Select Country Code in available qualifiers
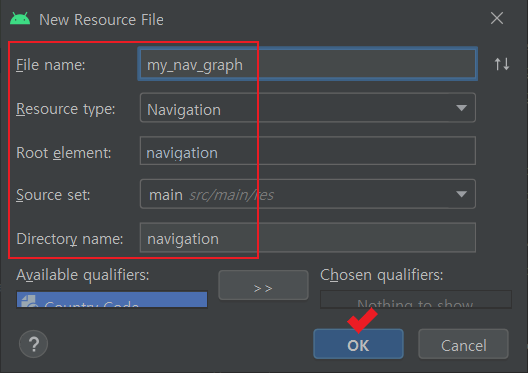528x373 pixels. [112, 300]
